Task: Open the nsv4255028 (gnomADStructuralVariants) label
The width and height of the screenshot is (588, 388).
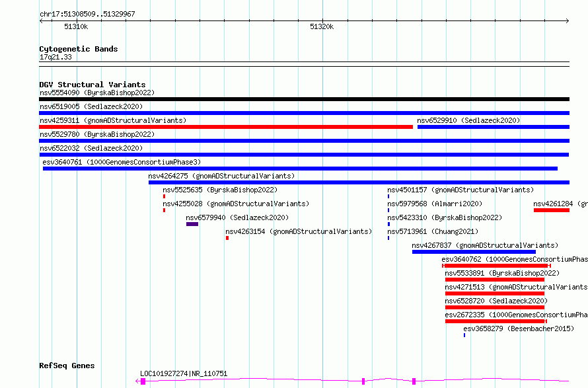Action: pos(236,204)
